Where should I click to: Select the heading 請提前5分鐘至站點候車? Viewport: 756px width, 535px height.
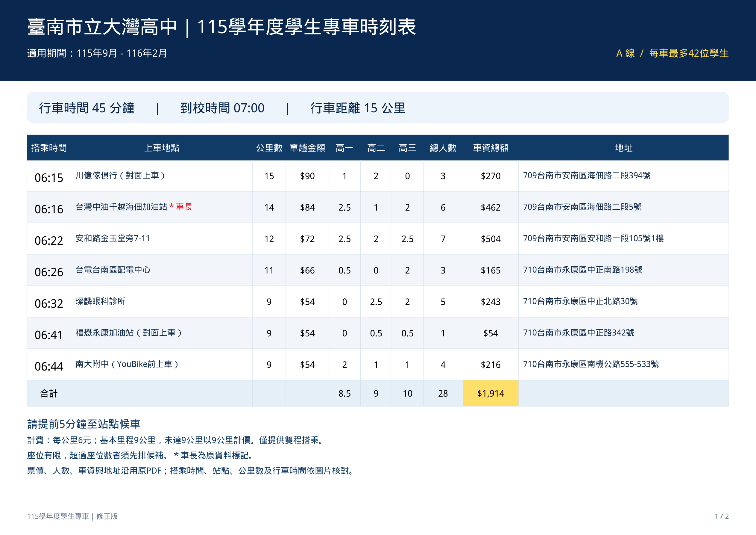84,424
